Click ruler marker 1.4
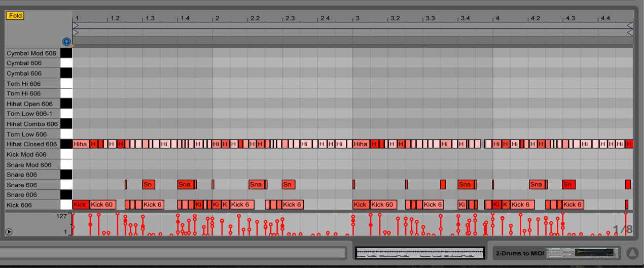 pos(185,18)
